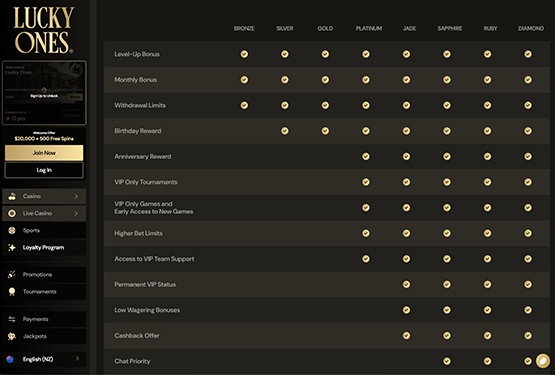Click the Chat Priority row label
Image resolution: width=555 pixels, height=375 pixels.
pyautogui.click(x=132, y=361)
